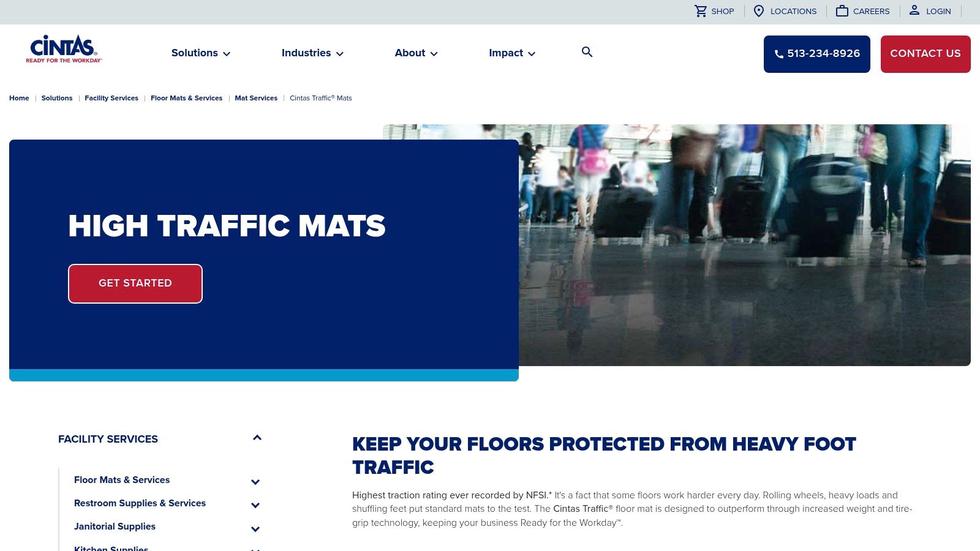Click the CONTACT US button
The height and width of the screenshot is (551, 980).
925,54
